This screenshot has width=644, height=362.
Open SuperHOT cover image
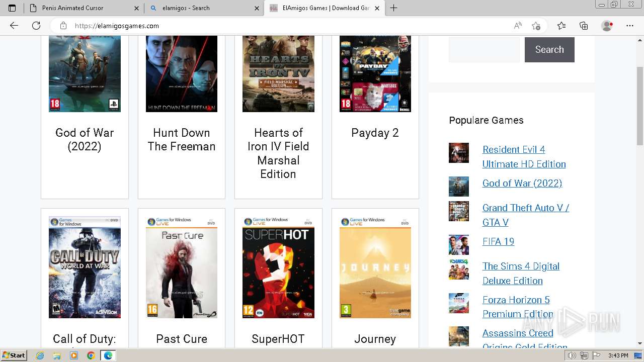[x=278, y=267]
